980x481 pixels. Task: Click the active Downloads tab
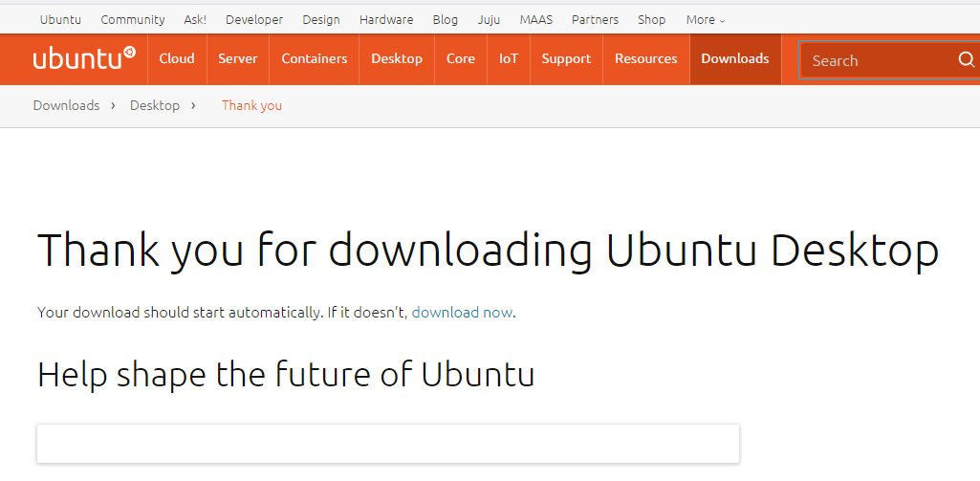[x=735, y=59]
